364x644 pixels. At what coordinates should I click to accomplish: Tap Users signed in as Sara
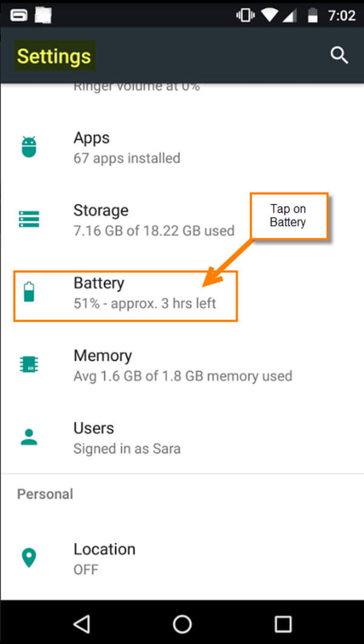[121, 438]
